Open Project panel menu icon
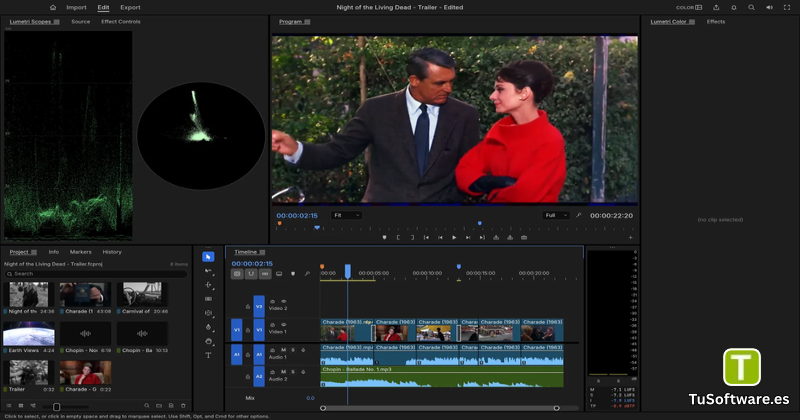The image size is (800, 420). (34, 252)
